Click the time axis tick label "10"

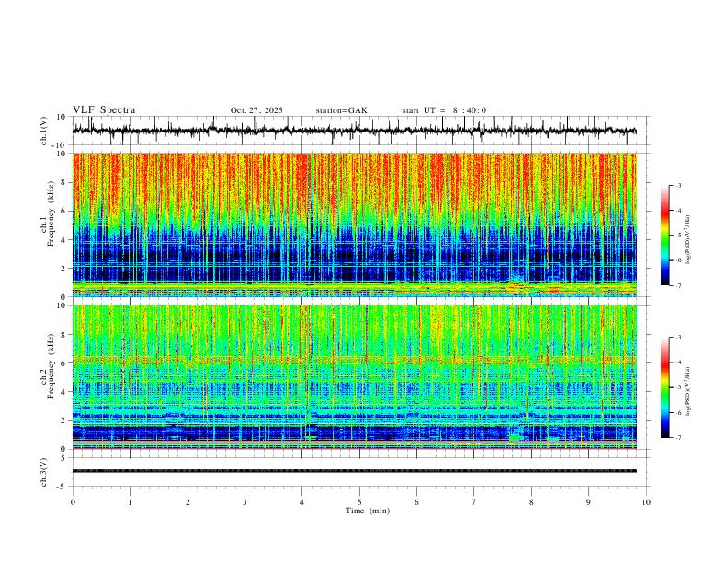[646, 502]
